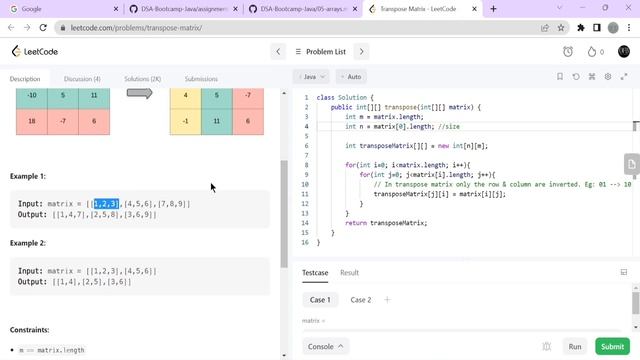Go forward in browser

27,28
